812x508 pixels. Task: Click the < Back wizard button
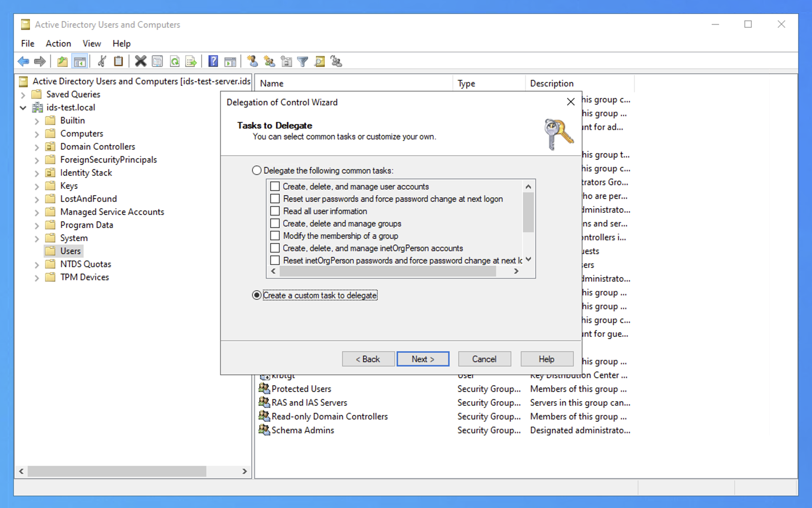[368, 359]
